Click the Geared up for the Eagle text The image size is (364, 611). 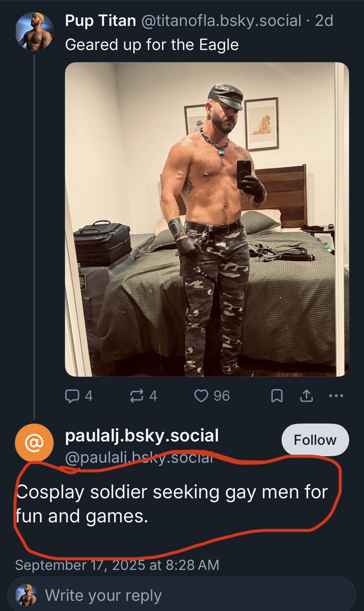pos(152,45)
